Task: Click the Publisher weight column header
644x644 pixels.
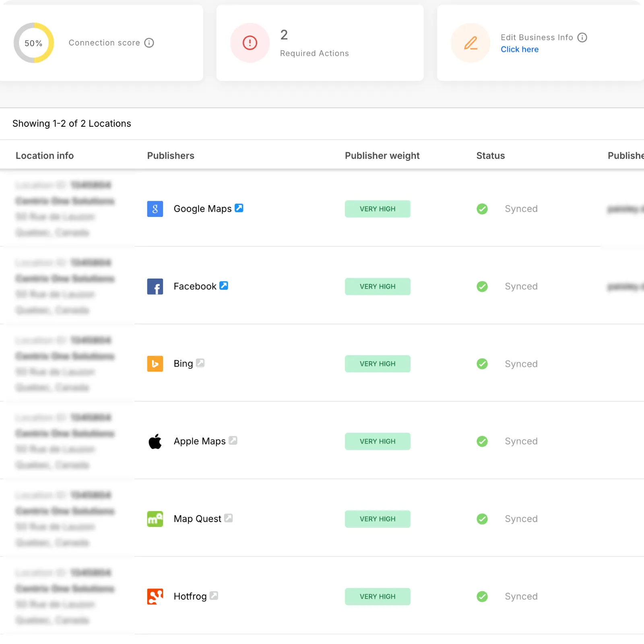Action: (x=382, y=155)
